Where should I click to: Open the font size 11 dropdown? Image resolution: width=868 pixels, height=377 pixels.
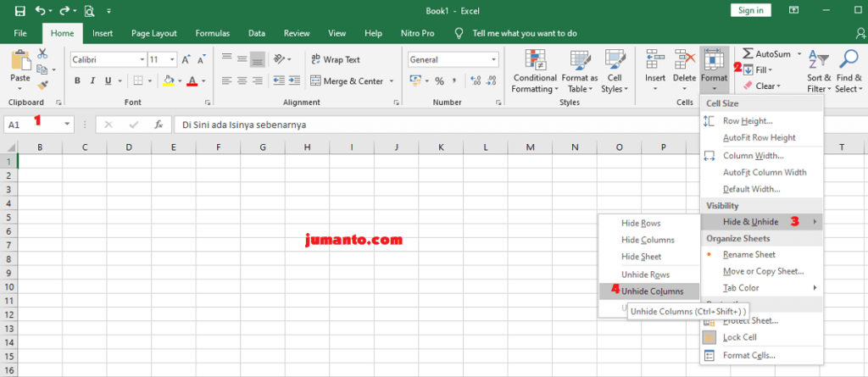(x=173, y=59)
